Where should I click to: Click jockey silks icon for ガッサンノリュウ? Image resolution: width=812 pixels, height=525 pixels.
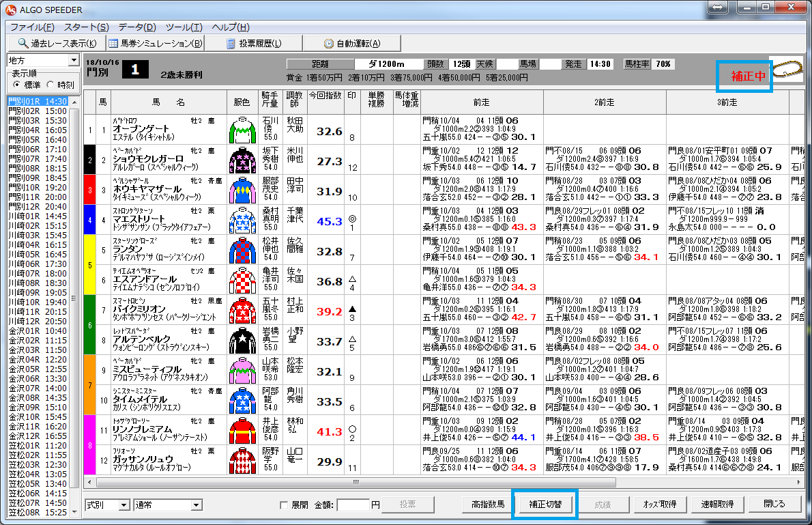pos(242,461)
